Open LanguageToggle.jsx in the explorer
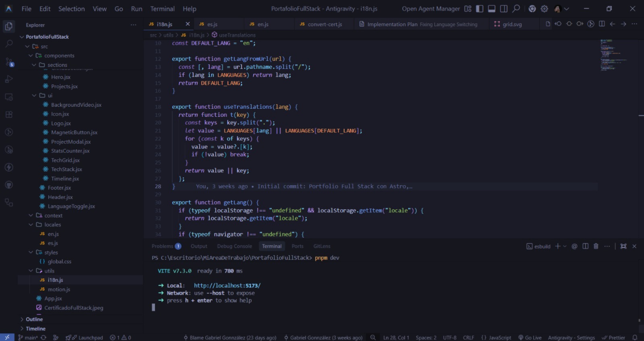Screen dimensions: 644x341 click(71, 207)
